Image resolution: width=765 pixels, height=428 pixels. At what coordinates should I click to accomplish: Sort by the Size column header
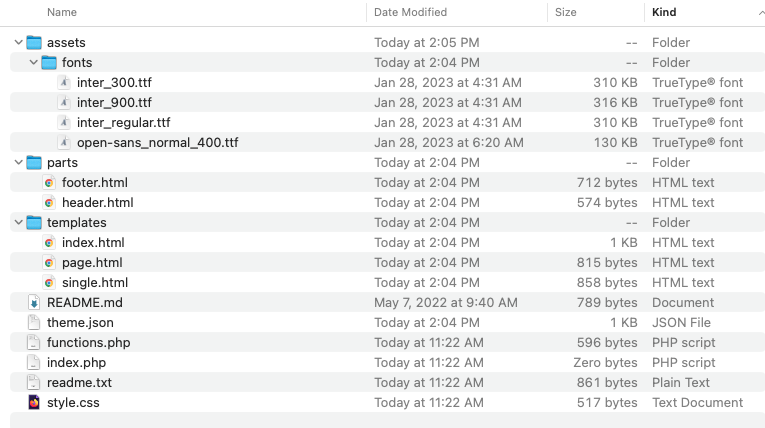pos(565,12)
